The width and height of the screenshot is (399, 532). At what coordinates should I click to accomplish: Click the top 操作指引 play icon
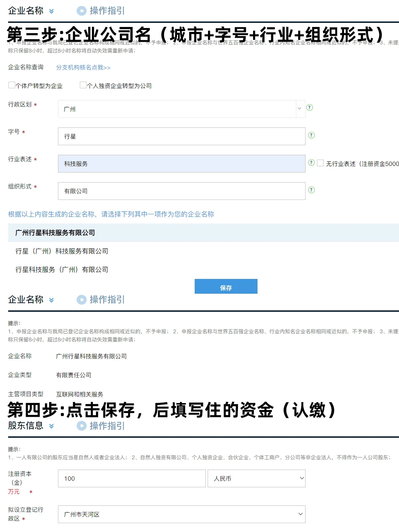pyautogui.click(x=81, y=11)
